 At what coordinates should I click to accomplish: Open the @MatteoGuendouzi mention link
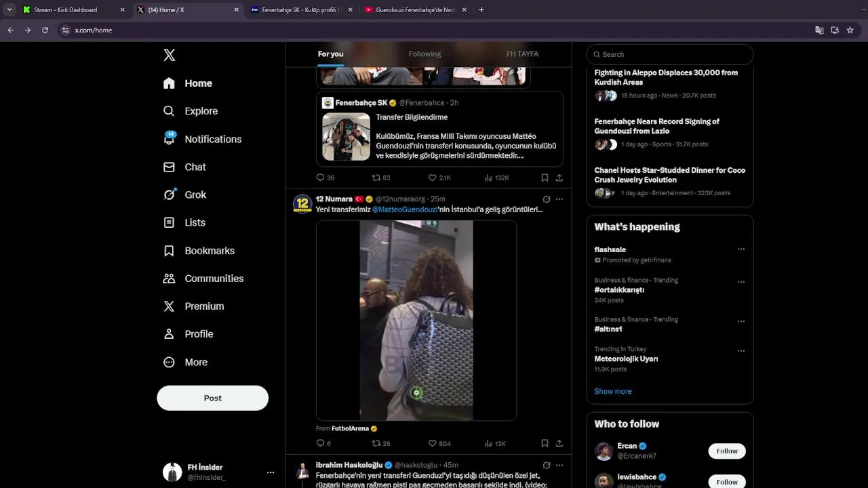coord(405,209)
